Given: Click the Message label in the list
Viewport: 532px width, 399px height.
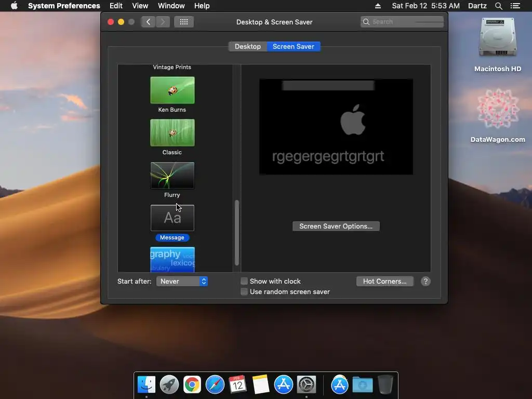Looking at the screenshot, I should (x=172, y=237).
